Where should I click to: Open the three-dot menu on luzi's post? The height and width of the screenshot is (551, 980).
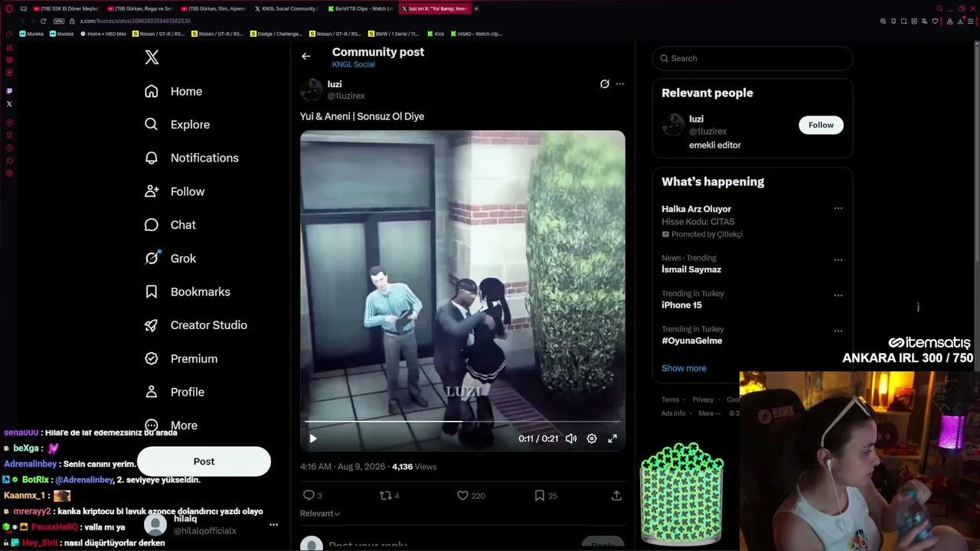620,84
